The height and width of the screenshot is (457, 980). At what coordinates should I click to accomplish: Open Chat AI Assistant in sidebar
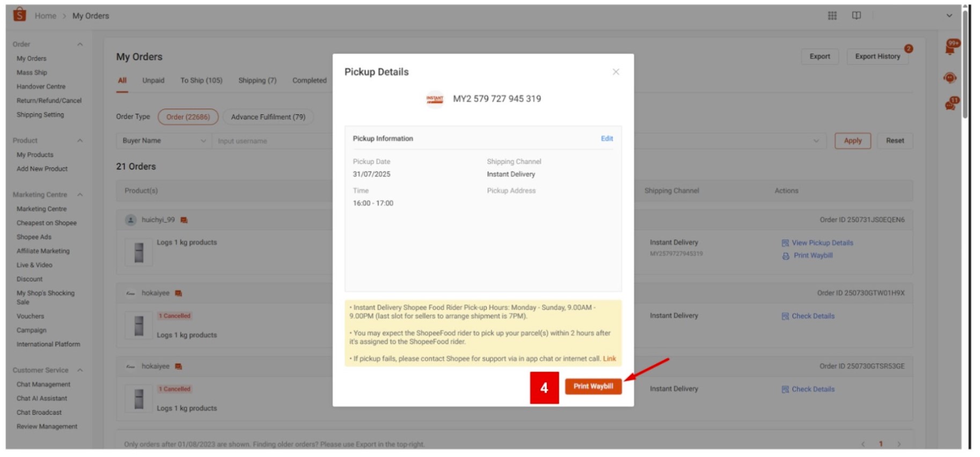(x=42, y=399)
